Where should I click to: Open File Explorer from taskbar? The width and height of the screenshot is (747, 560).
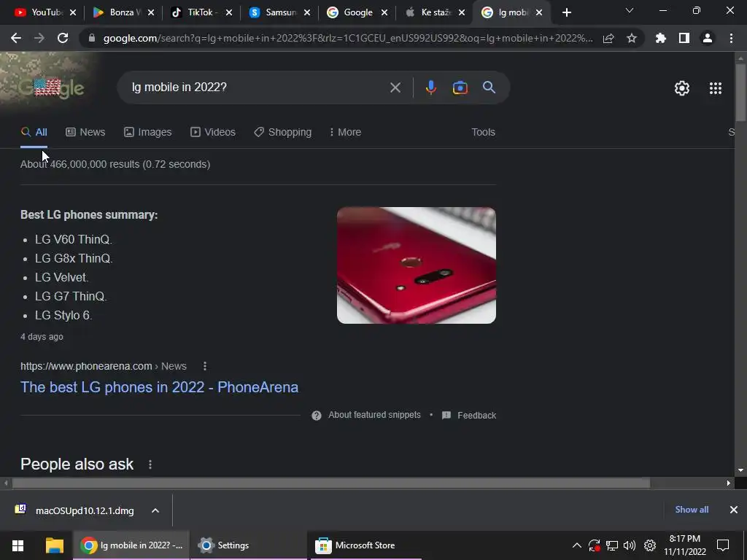click(54, 545)
